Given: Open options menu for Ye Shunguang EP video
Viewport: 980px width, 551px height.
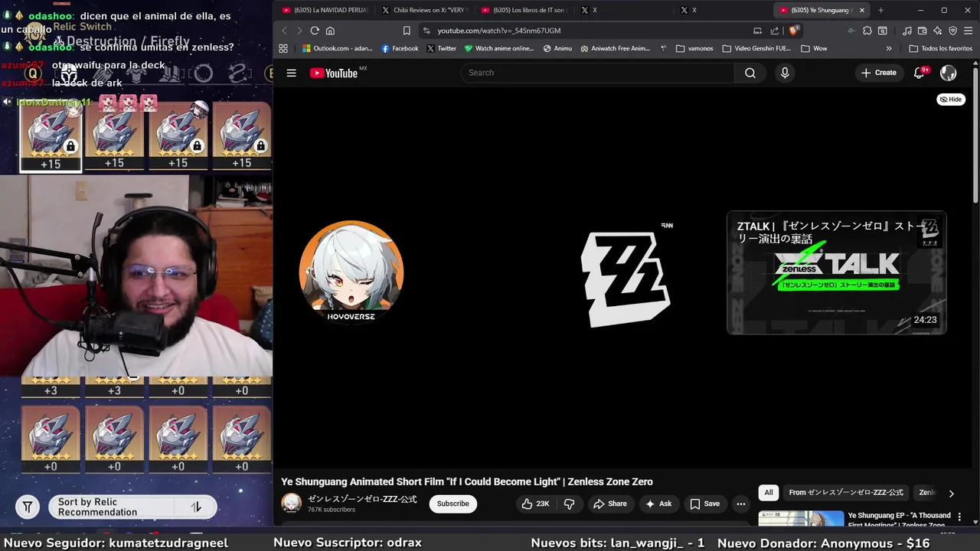Looking at the screenshot, I should click(x=959, y=517).
